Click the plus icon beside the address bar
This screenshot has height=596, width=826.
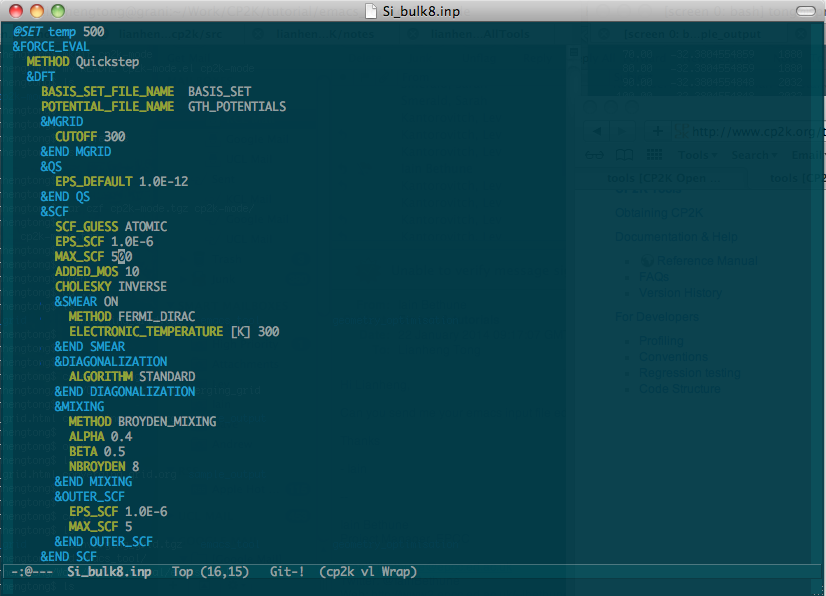[657, 130]
